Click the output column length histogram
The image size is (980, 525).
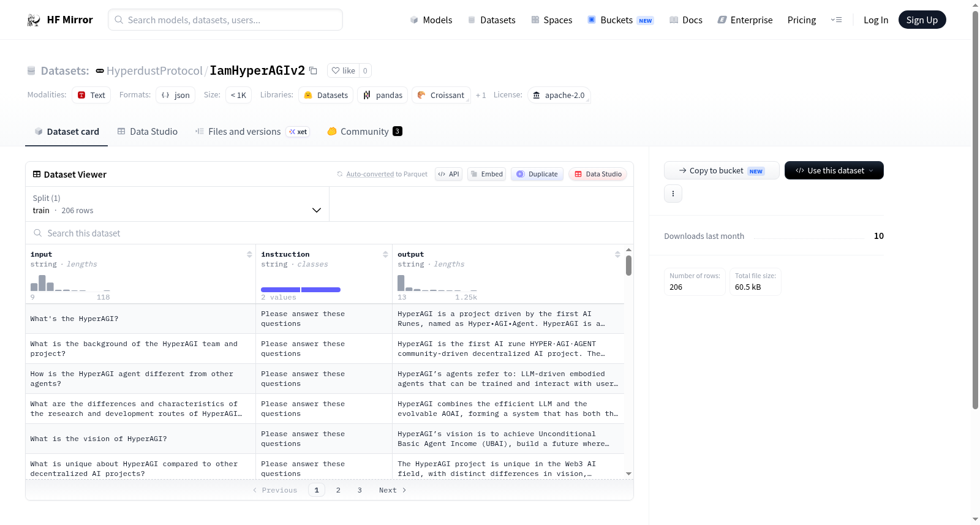point(437,282)
